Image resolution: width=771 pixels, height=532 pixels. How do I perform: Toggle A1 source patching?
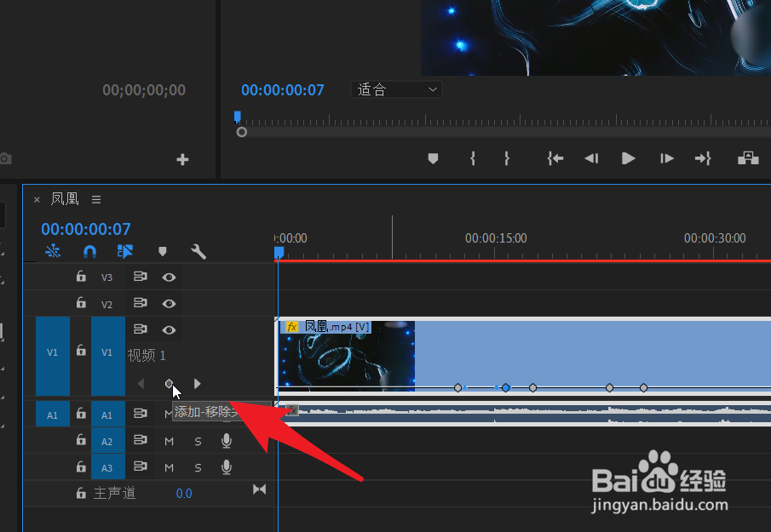[x=53, y=415]
